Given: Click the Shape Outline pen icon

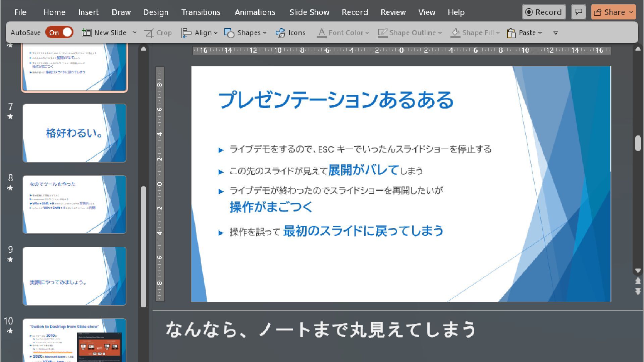Looking at the screenshot, I should pos(382,33).
